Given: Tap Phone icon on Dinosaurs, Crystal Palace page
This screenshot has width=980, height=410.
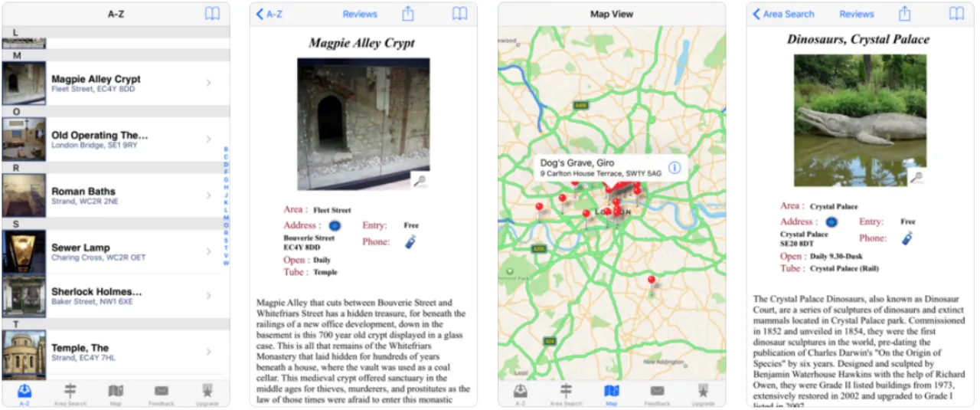Looking at the screenshot, I should [x=906, y=238].
